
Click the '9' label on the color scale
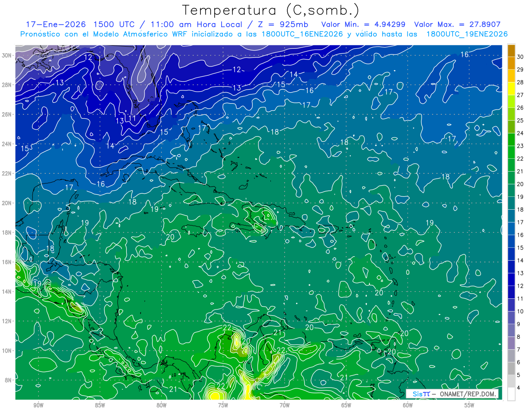(x=519, y=324)
